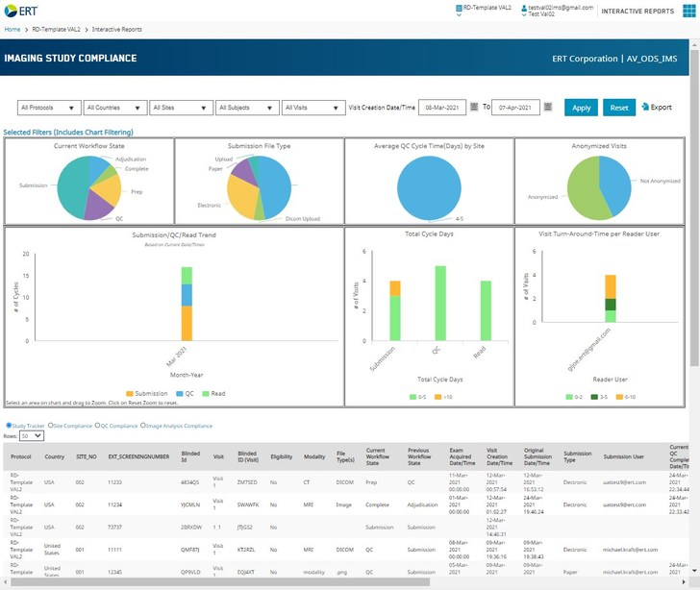
Task: Sort by Protocol column header
Action: (x=20, y=456)
